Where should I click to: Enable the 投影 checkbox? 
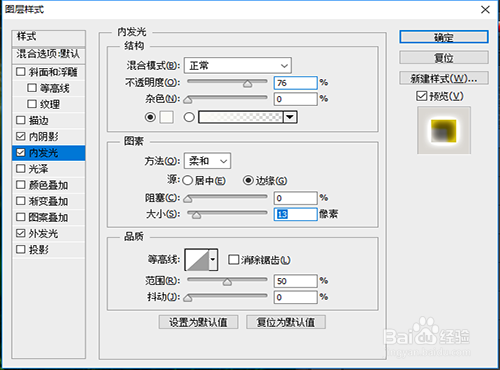[21, 249]
